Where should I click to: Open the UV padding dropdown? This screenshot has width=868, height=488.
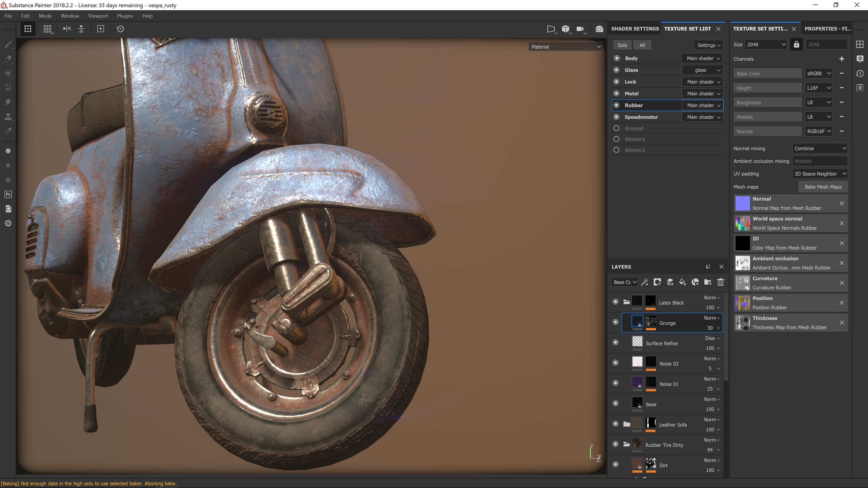tap(819, 174)
